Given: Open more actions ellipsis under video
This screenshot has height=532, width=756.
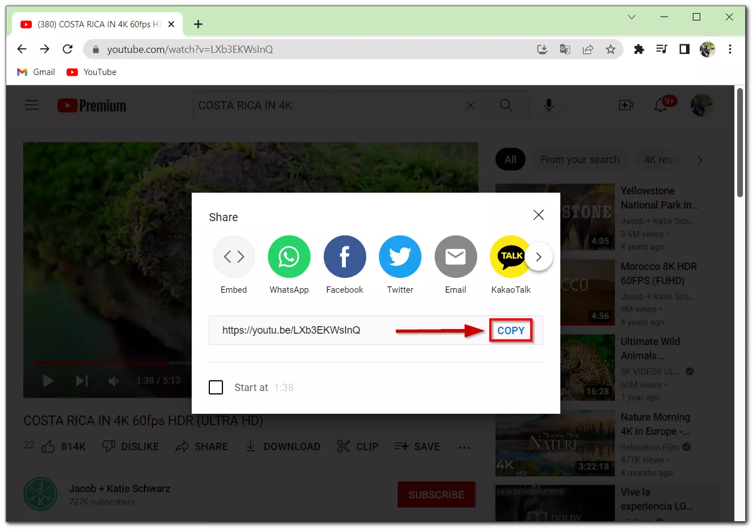Looking at the screenshot, I should click(x=464, y=447).
